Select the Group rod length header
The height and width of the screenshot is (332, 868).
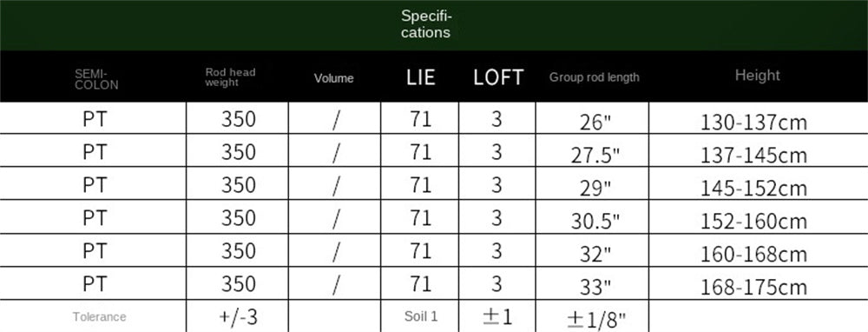coord(594,77)
